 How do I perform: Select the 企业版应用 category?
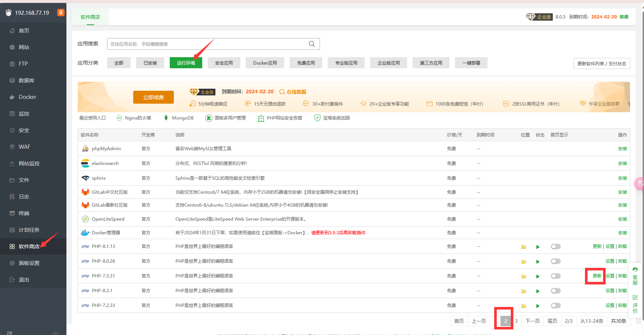[389, 63]
